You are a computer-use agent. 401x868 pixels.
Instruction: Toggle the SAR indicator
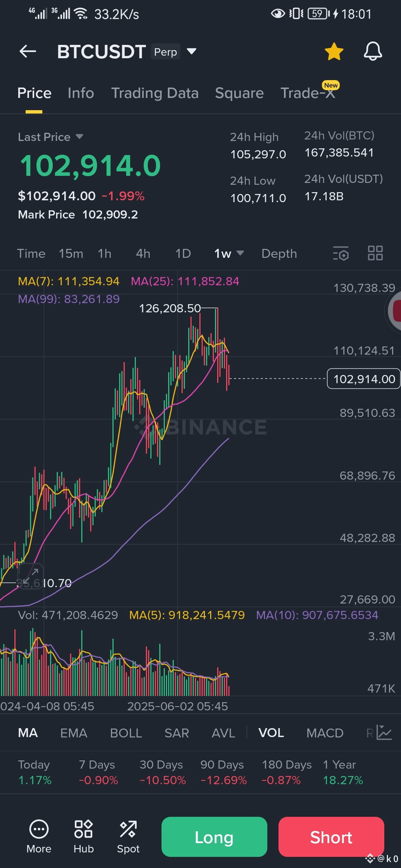(177, 733)
